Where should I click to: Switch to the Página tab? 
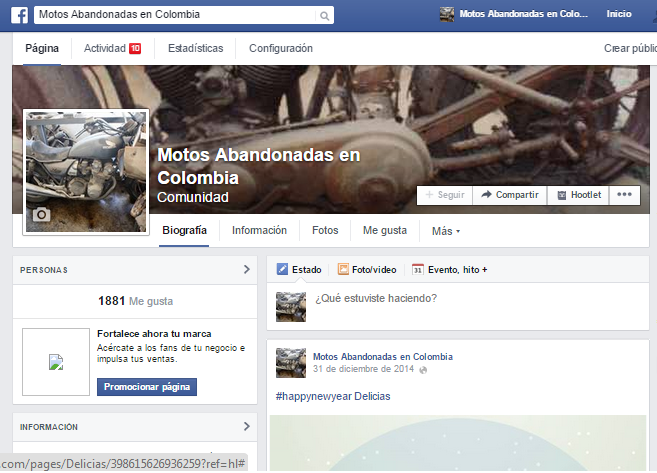(x=42, y=49)
